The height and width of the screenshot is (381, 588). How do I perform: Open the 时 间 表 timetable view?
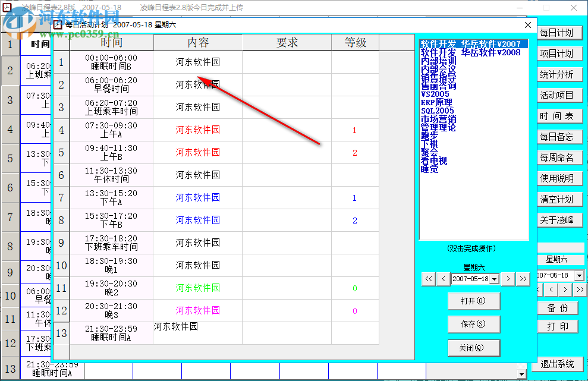pos(559,116)
